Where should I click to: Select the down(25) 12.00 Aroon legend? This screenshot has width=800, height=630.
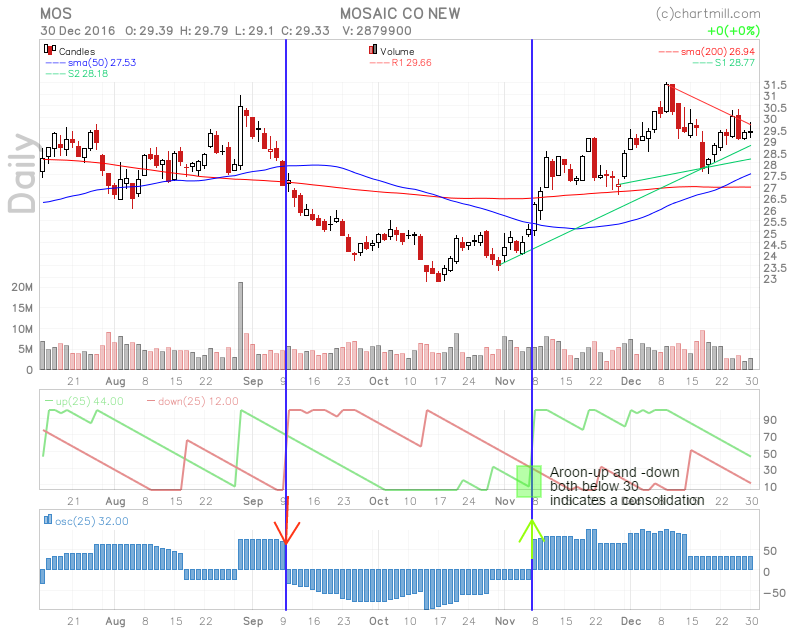point(192,401)
